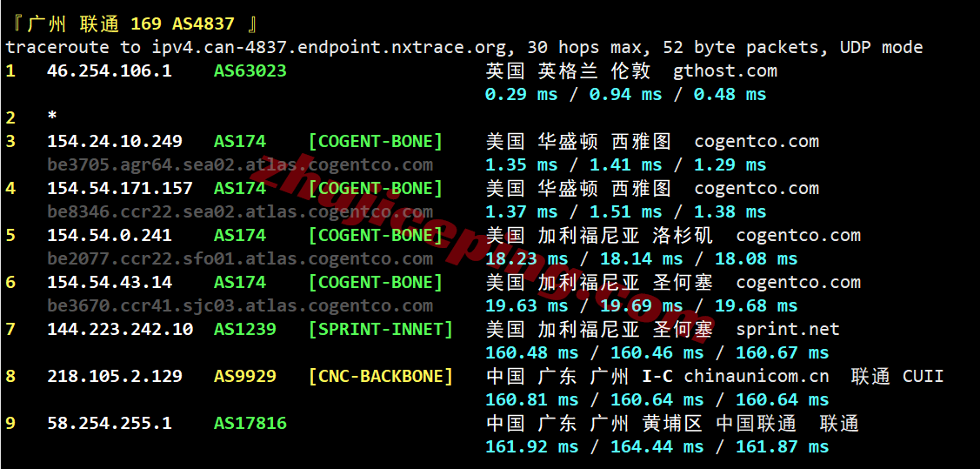Screen dimensions: 980x469
Task: Click AS9929 label
Action: click(x=245, y=376)
